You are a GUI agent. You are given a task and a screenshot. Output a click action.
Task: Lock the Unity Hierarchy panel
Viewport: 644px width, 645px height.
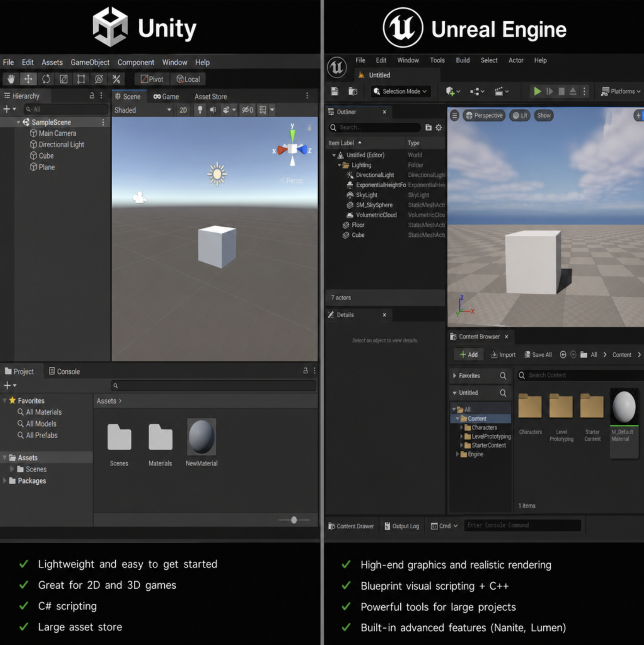[x=92, y=96]
